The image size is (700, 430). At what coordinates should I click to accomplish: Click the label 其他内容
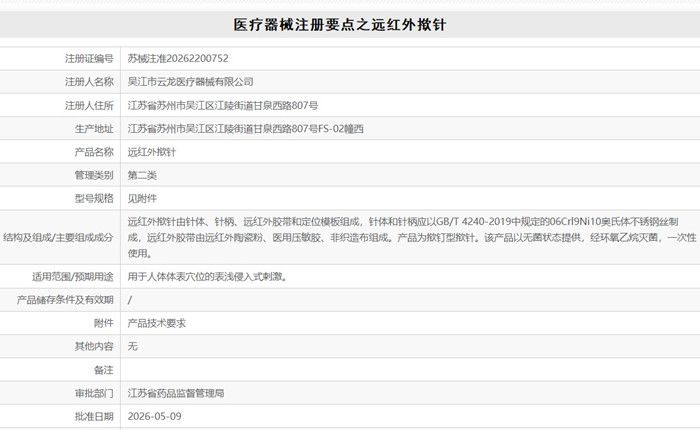coord(94,346)
